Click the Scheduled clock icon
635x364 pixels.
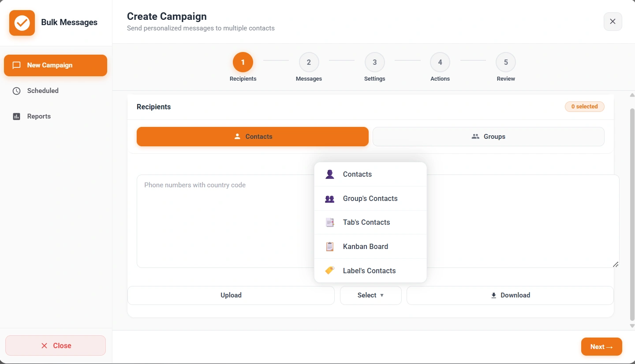[16, 91]
